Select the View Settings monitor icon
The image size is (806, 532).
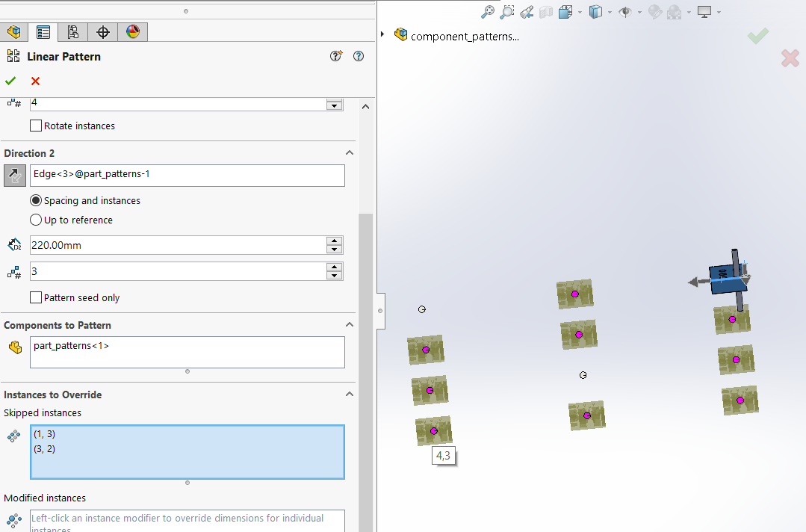(703, 11)
